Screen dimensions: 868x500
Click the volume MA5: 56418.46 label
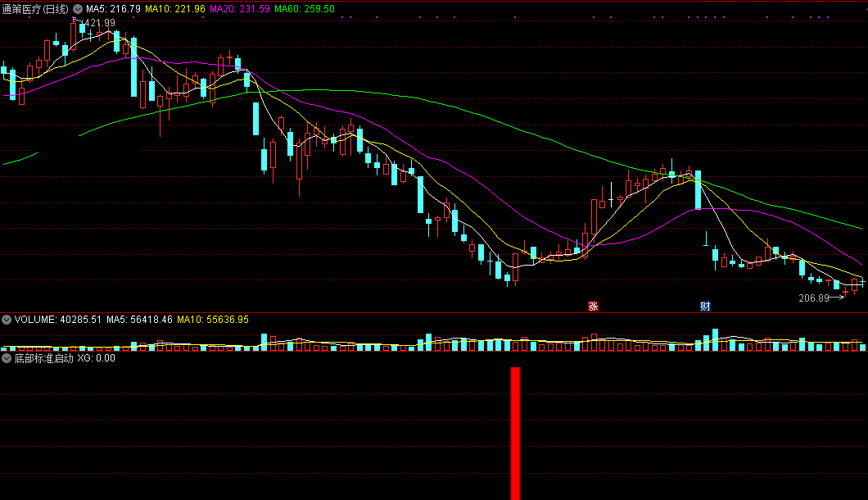point(139,320)
